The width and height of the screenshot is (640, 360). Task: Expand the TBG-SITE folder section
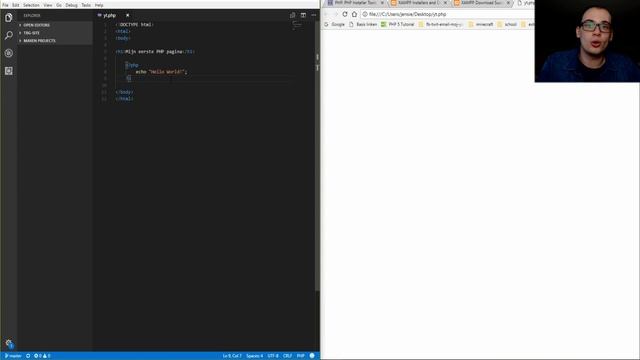[x=55, y=33]
